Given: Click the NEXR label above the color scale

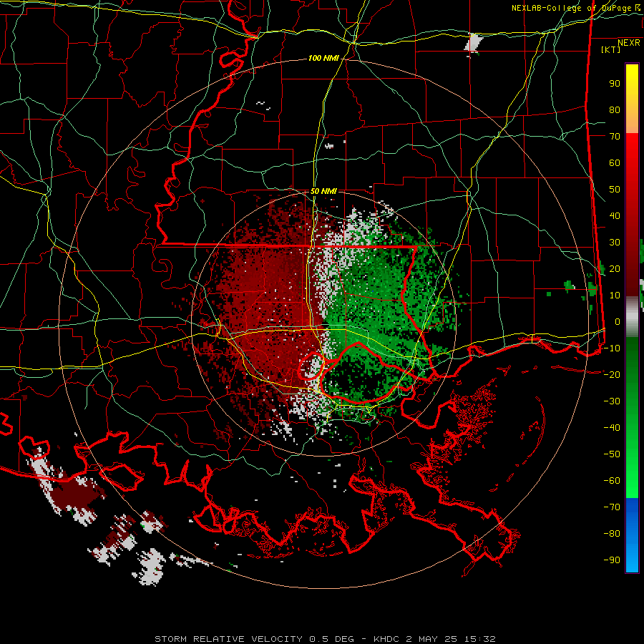Looking at the screenshot, I should (x=629, y=42).
